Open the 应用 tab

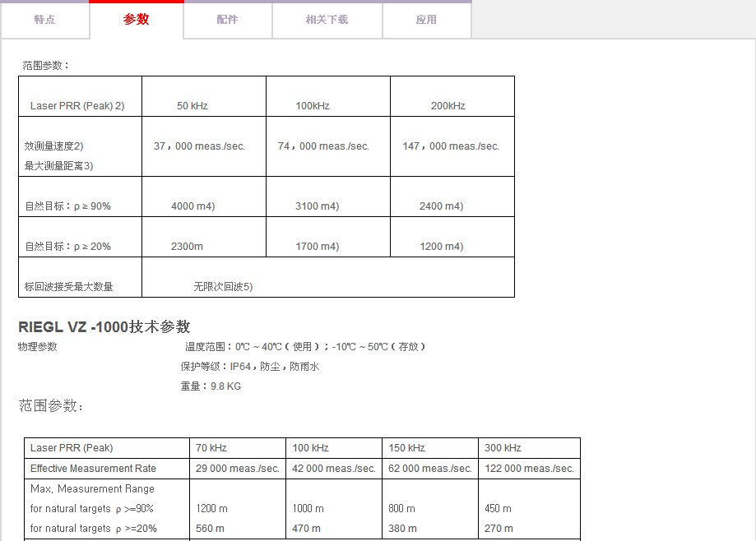tap(426, 20)
